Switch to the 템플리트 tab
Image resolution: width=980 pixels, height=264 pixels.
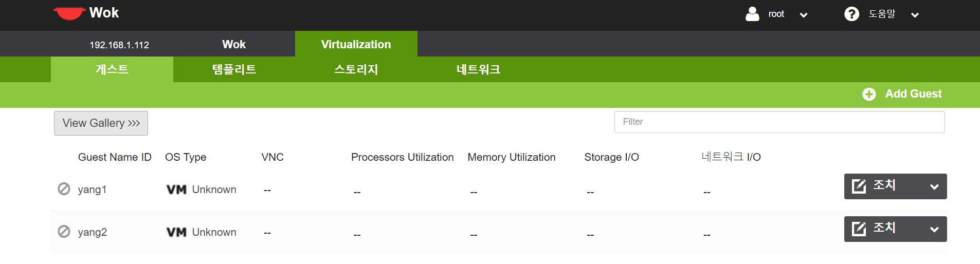[x=234, y=69]
